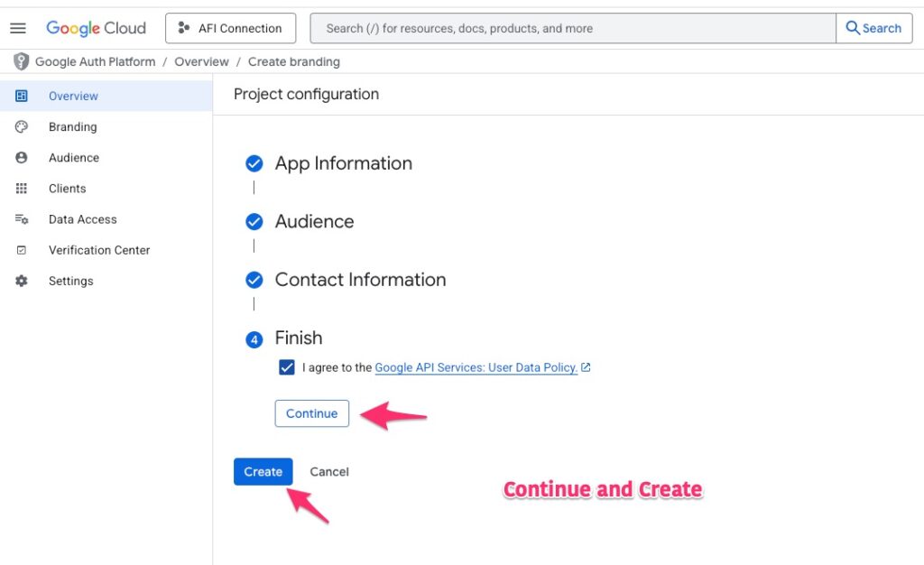924x565 pixels.
Task: Toggle the User Data Policy agreement checkbox
Action: (x=287, y=367)
